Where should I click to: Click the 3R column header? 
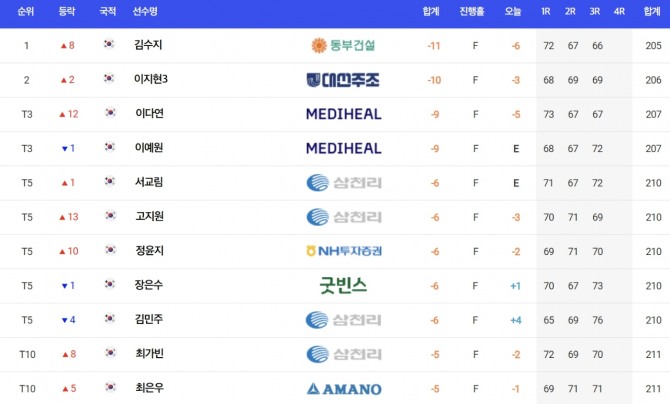point(594,12)
